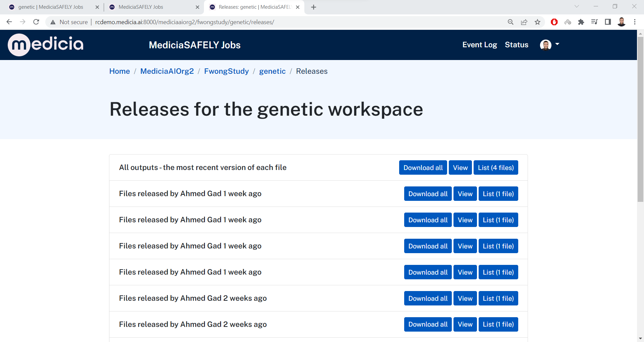The height and width of the screenshot is (342, 644).
Task: Download all in first '1 week ago' row
Action: tap(428, 194)
